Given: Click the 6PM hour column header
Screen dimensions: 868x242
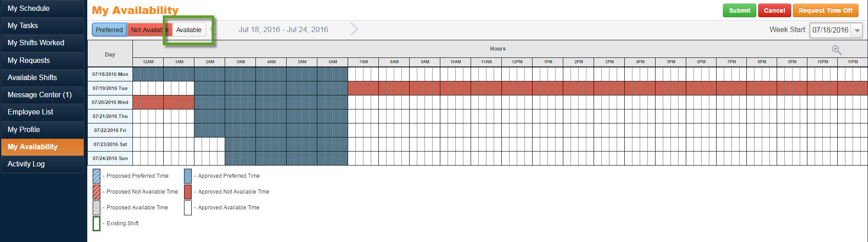Looking at the screenshot, I should [701, 62].
